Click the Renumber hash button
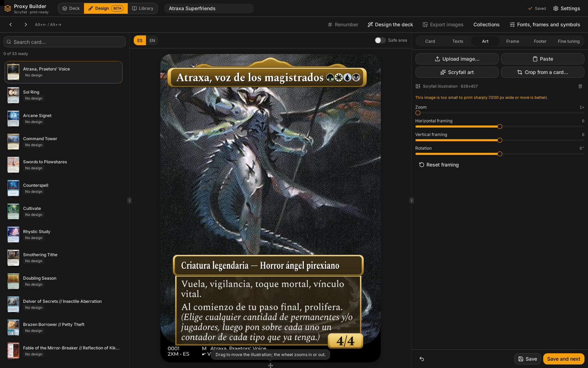The image size is (588, 368). click(x=343, y=25)
